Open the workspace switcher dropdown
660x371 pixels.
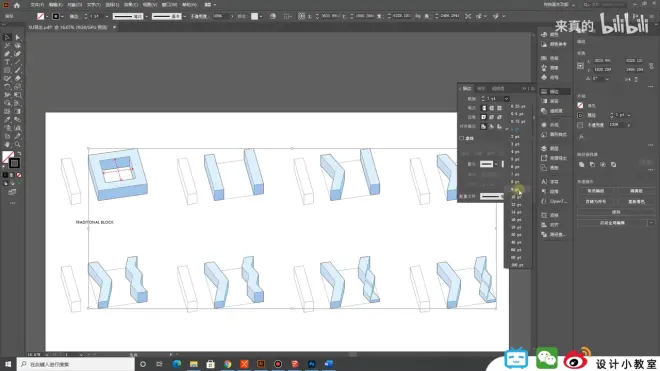(x=573, y=5)
